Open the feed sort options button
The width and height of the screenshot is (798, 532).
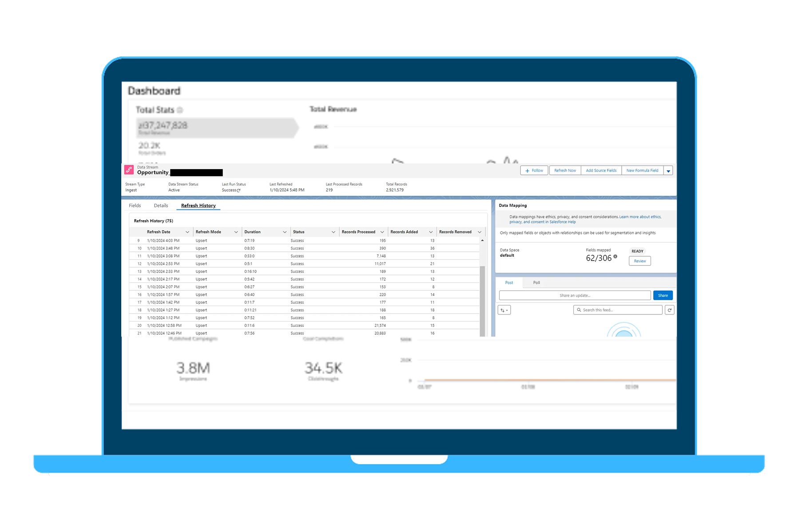(x=504, y=310)
